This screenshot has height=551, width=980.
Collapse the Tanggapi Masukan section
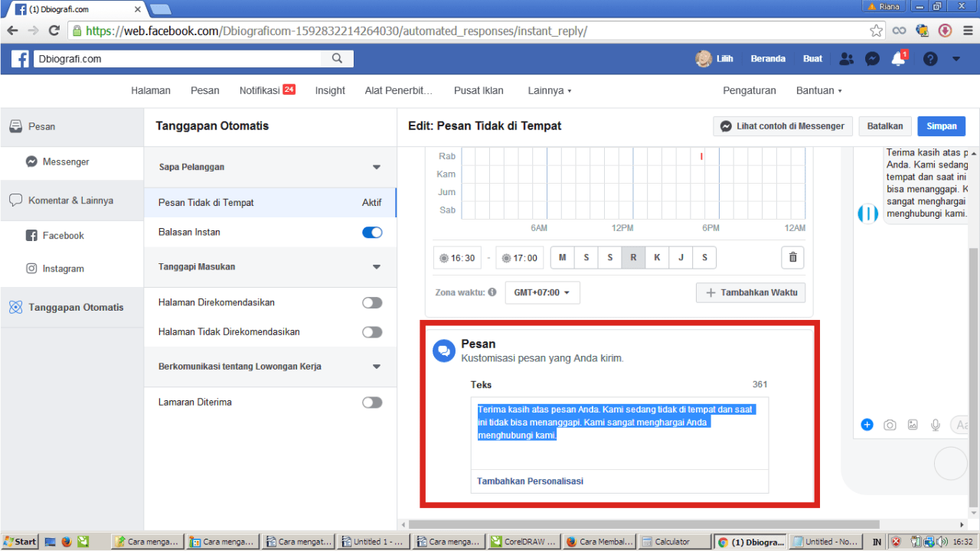coord(377,267)
